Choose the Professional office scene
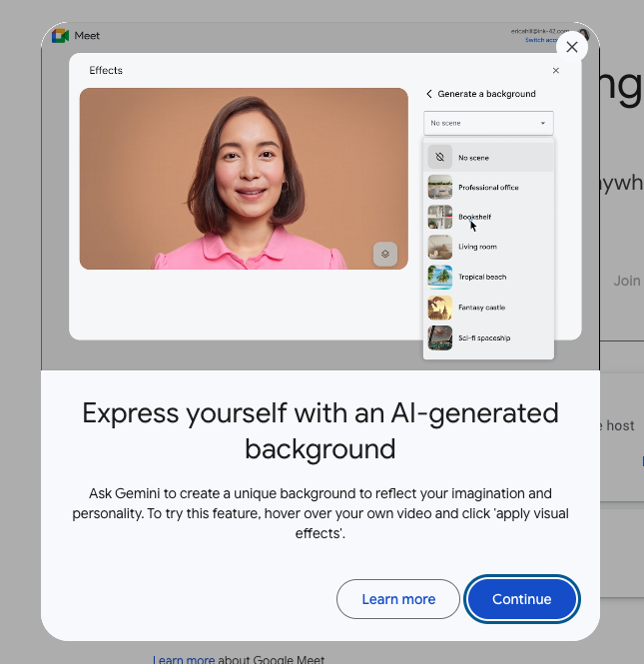644x664 pixels. [488, 187]
